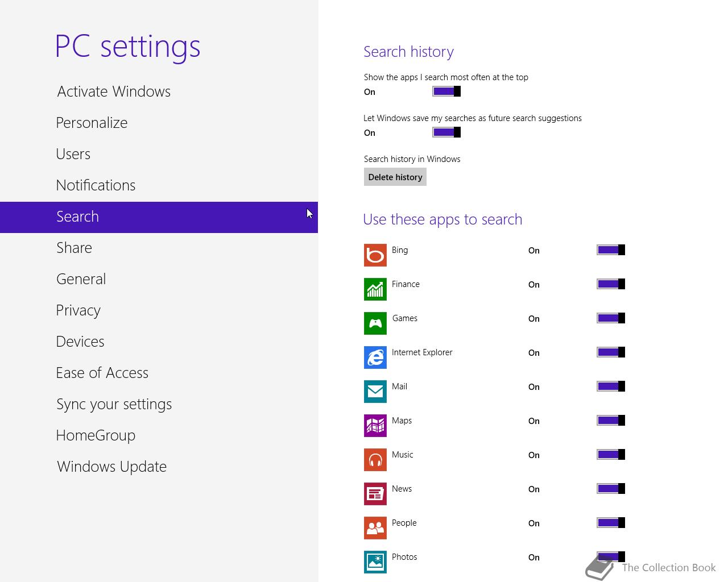
Task: Click the Photos app name label
Action: [404, 557]
